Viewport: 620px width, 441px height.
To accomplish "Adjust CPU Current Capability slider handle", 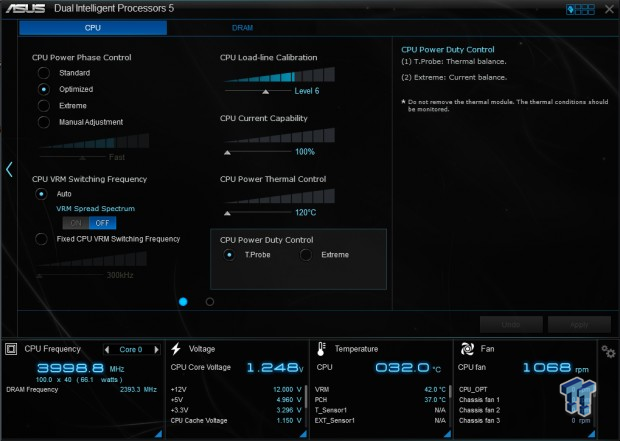I will 227,153.
